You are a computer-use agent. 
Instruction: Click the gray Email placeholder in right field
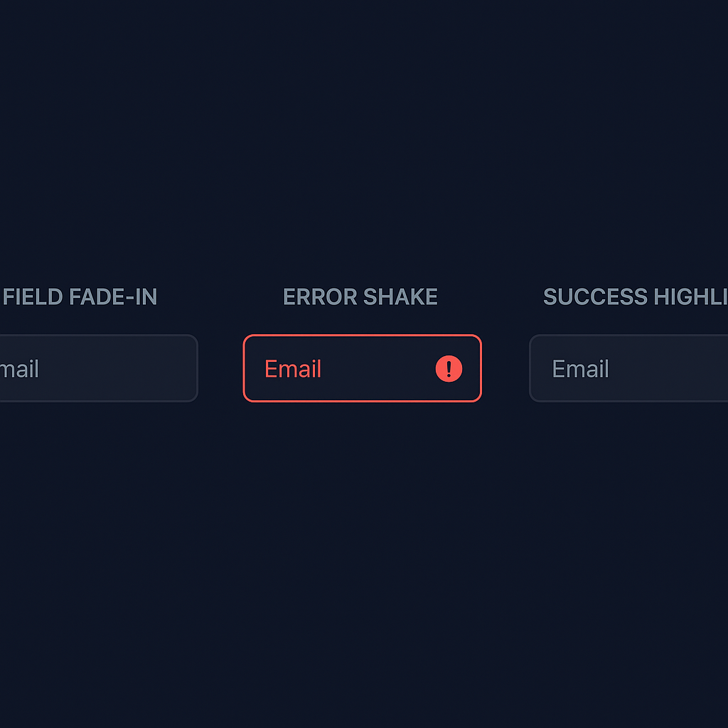pyautogui.click(x=580, y=369)
